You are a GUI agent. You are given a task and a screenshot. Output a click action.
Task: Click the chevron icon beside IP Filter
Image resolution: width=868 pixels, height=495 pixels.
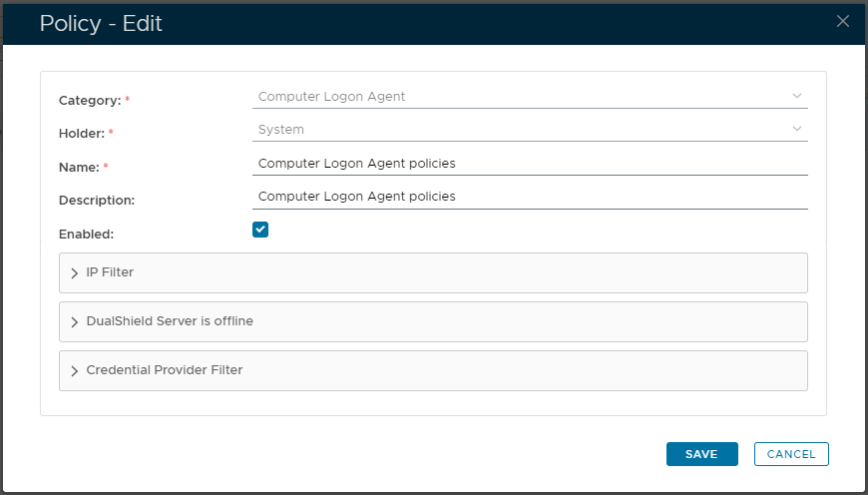[75, 272]
